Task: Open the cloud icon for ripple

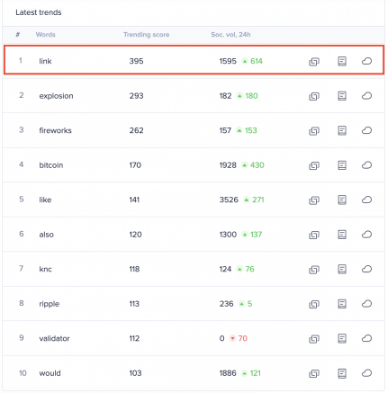Action: click(x=367, y=304)
